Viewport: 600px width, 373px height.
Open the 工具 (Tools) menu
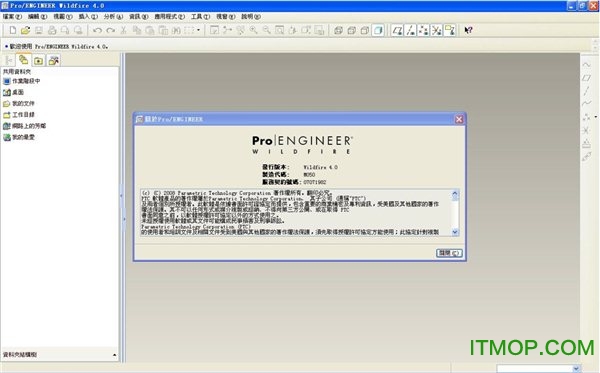200,16
